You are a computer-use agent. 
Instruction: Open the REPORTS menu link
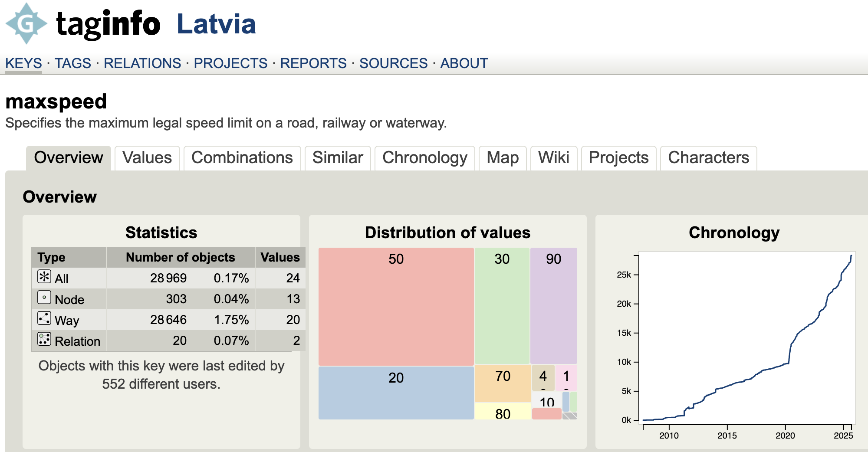[313, 63]
